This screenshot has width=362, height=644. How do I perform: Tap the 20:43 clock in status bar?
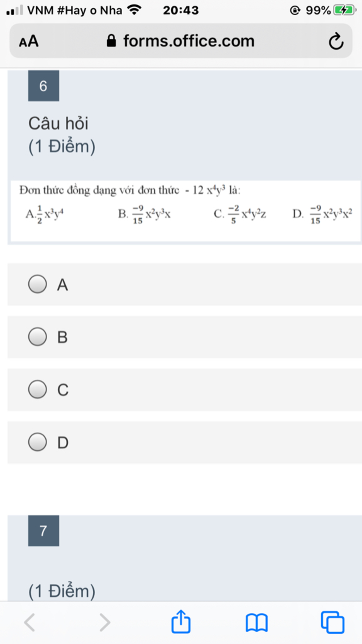point(181,10)
